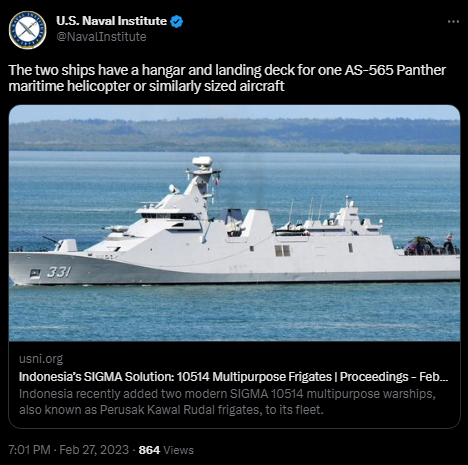Viewport: 468px width, 465px height.
Task: Click the blue verified checkmark badge
Action: (176, 22)
